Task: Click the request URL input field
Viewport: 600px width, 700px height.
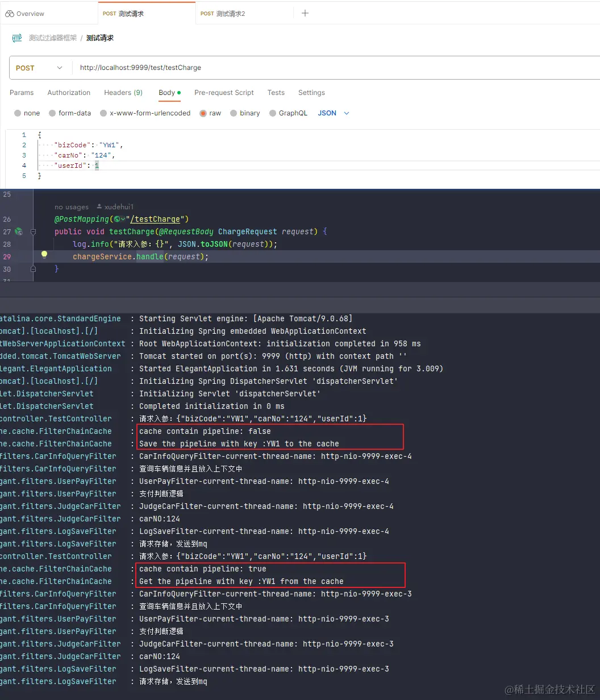Action: pos(335,68)
